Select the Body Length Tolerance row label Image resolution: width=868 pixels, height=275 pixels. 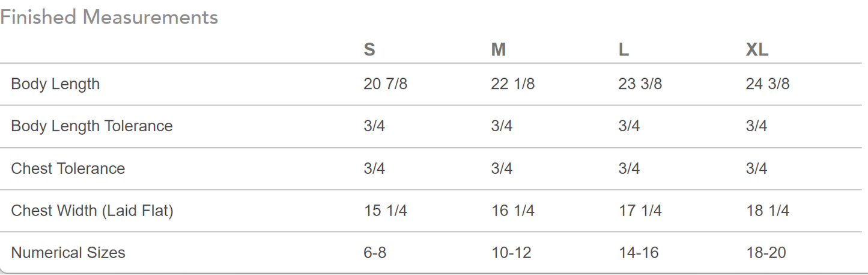point(92,126)
